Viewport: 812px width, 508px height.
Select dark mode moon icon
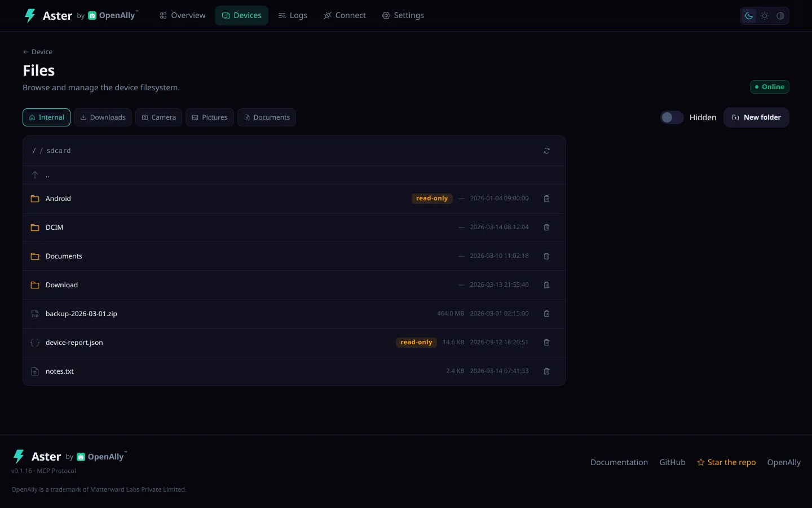click(x=749, y=16)
